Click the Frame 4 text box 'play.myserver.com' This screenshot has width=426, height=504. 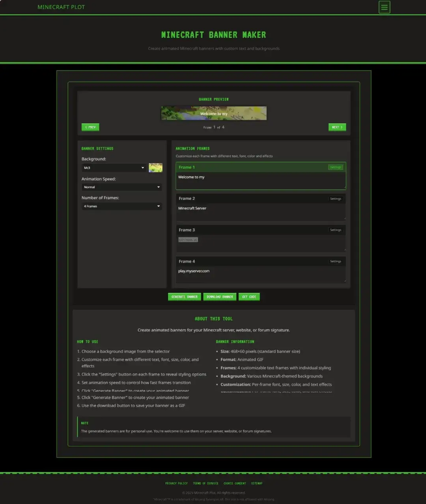coord(261,275)
